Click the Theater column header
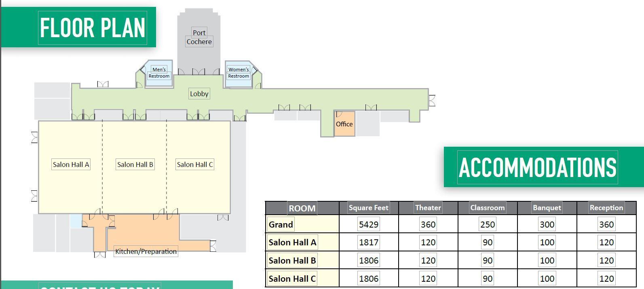Viewport: 644px width, 289px height. point(428,208)
